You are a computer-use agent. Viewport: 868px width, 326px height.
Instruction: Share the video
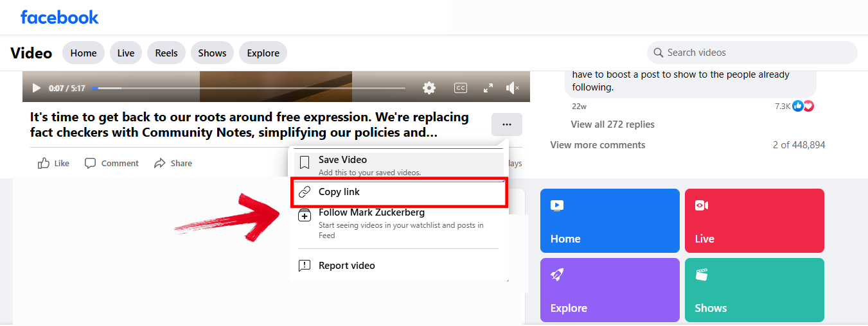pos(173,163)
